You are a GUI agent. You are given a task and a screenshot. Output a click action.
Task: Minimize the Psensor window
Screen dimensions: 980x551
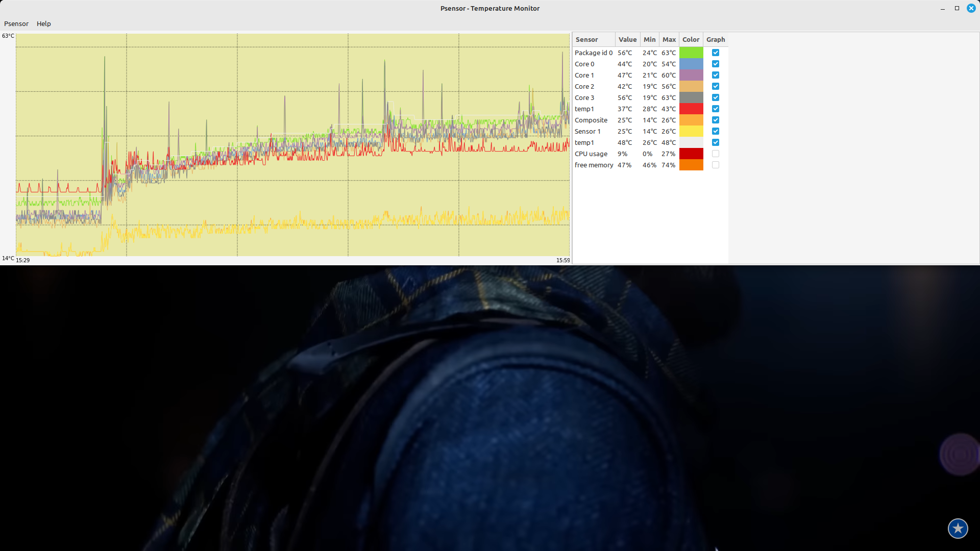click(943, 8)
